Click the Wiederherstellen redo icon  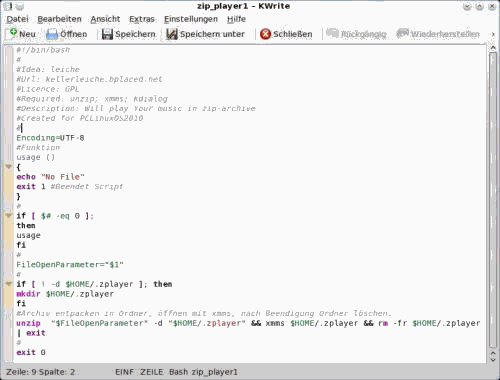(402, 33)
